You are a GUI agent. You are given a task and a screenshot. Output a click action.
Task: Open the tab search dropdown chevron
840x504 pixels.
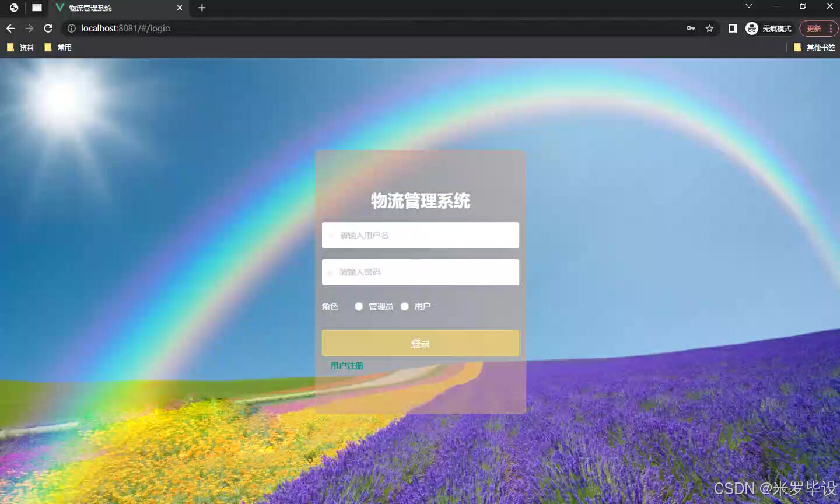[x=749, y=6]
